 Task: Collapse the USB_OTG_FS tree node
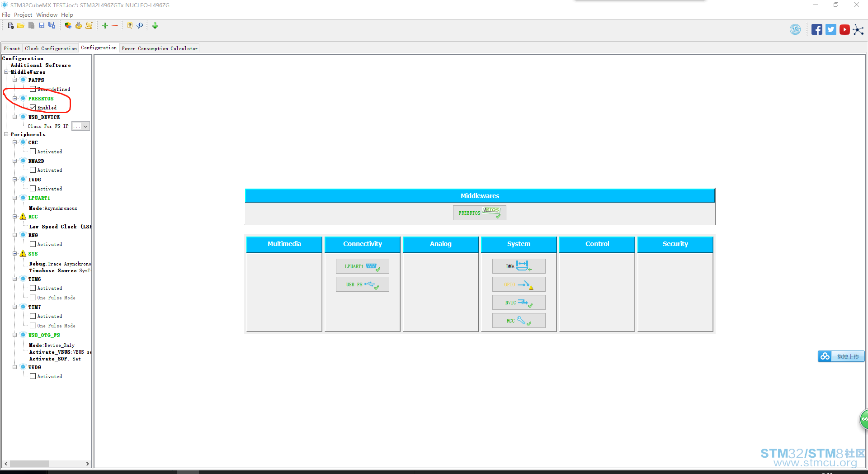click(14, 335)
